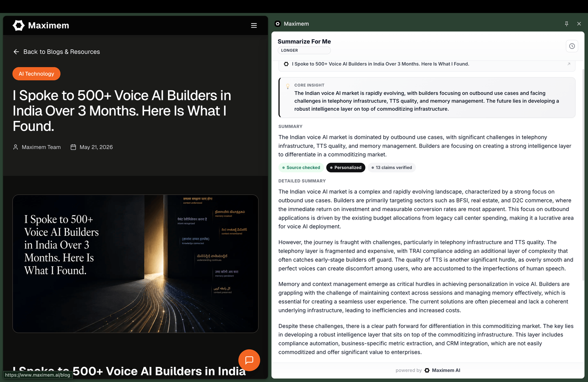Open source article via the arrow icon

click(x=569, y=64)
